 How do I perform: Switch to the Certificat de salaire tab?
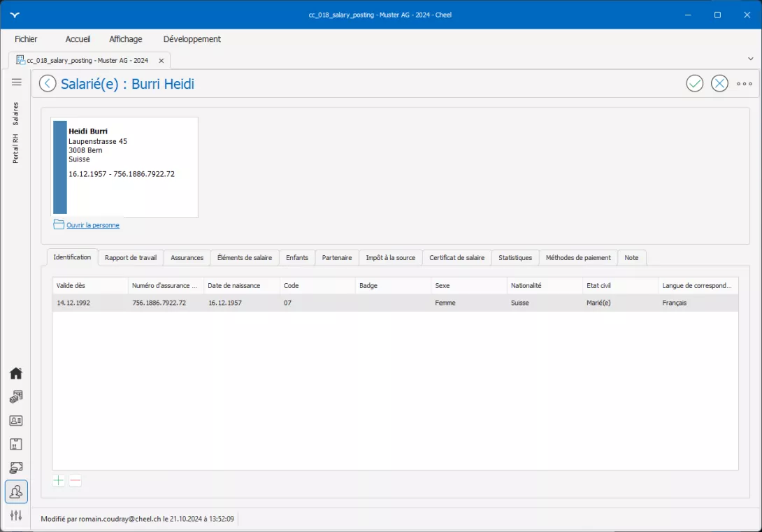tap(457, 257)
